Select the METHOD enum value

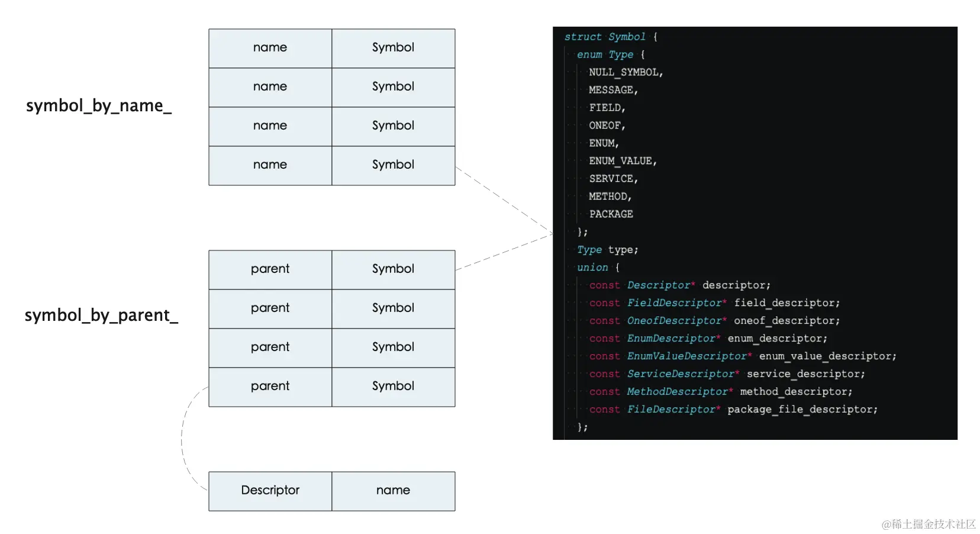(x=610, y=197)
